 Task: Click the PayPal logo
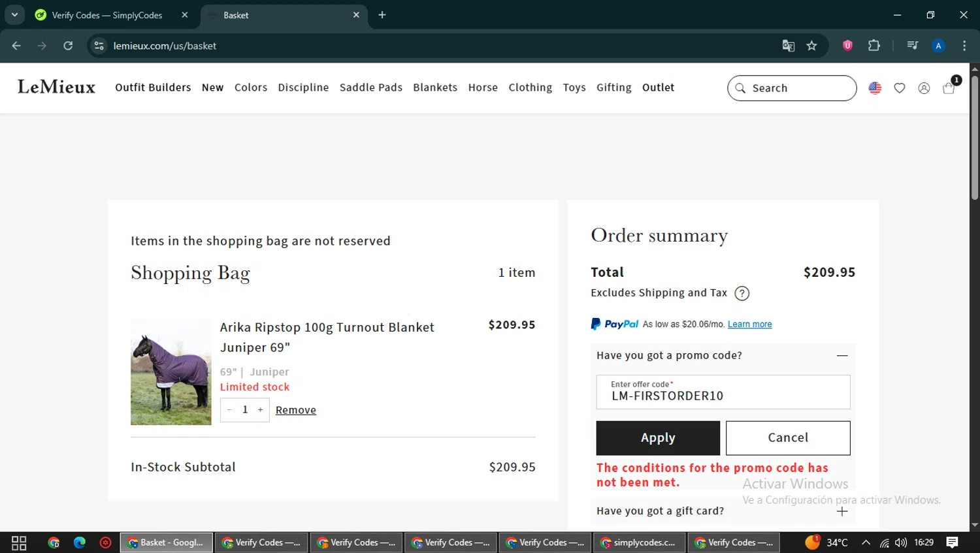(614, 324)
